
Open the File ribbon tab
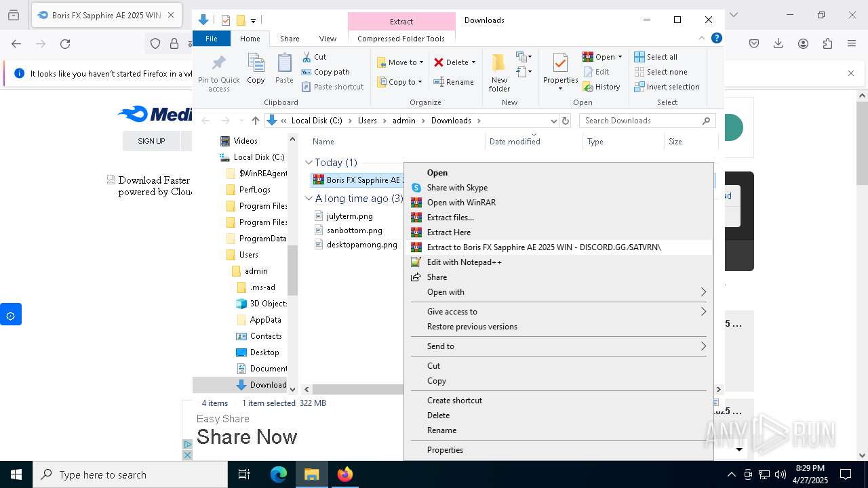point(212,39)
